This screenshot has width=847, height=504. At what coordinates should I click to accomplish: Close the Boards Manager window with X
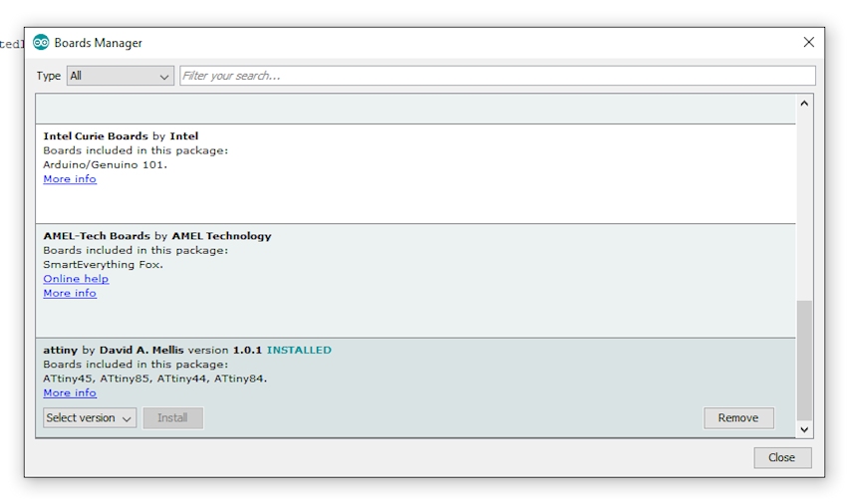click(x=808, y=42)
